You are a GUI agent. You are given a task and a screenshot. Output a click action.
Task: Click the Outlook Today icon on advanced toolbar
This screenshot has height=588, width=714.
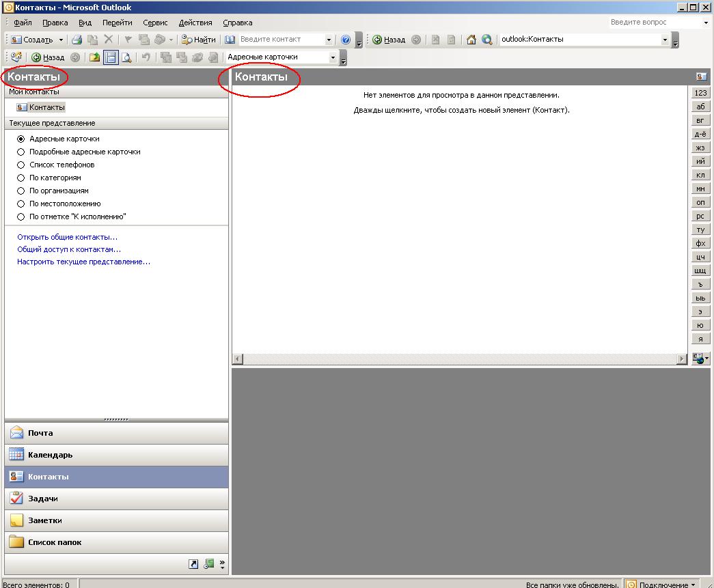(x=16, y=57)
